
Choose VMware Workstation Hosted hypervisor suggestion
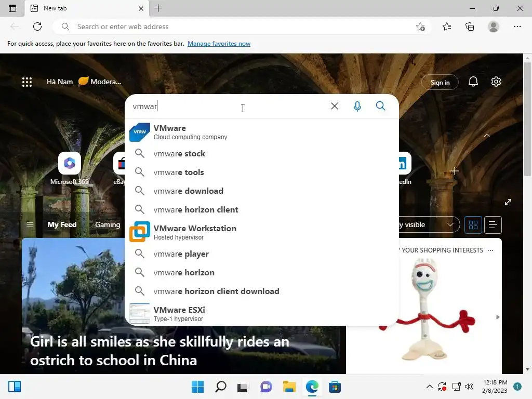(262, 232)
